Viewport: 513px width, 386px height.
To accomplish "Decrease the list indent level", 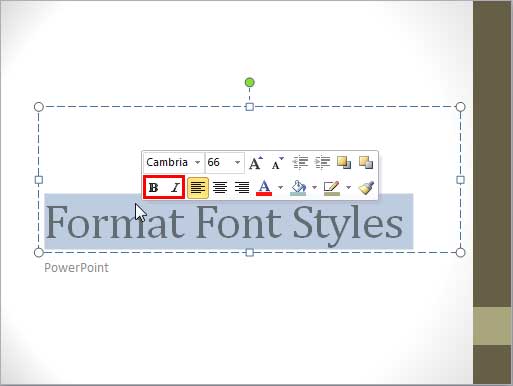I will (300, 163).
